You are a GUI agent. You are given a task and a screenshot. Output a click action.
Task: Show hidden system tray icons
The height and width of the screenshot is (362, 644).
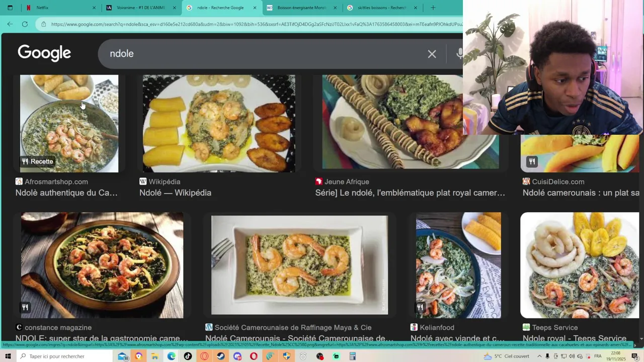[x=539, y=356]
